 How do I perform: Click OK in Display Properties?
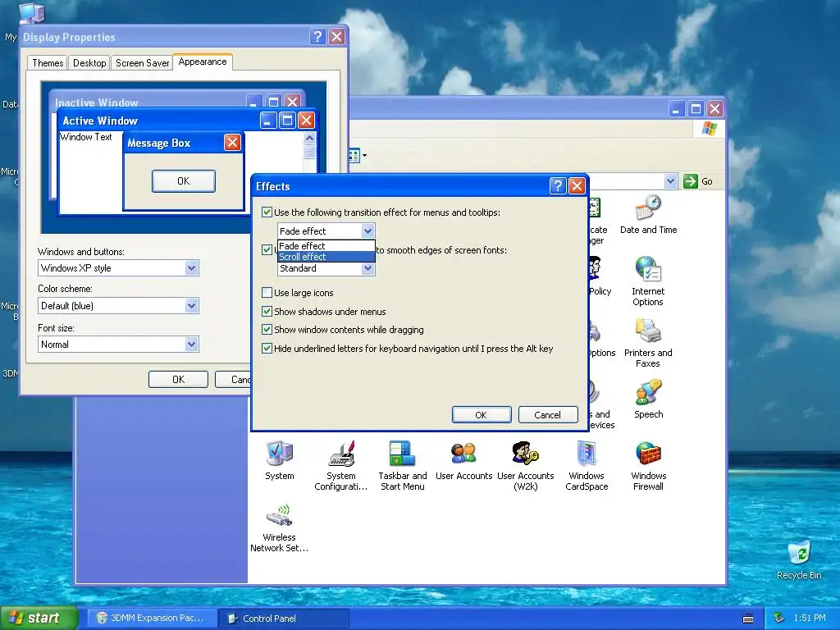point(178,379)
